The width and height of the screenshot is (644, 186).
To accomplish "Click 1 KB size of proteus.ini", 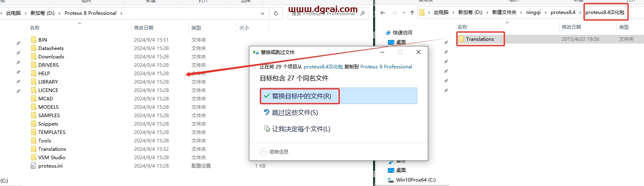I will [x=260, y=166].
